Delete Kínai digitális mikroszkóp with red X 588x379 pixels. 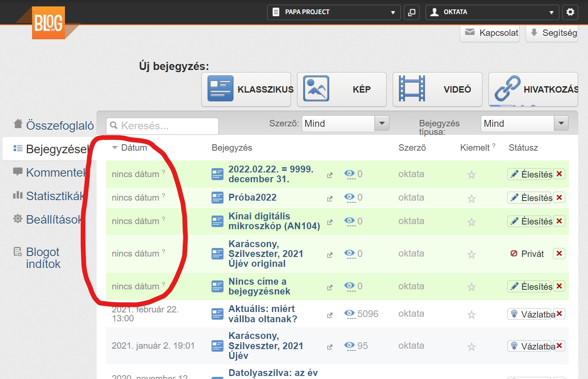click(x=559, y=221)
